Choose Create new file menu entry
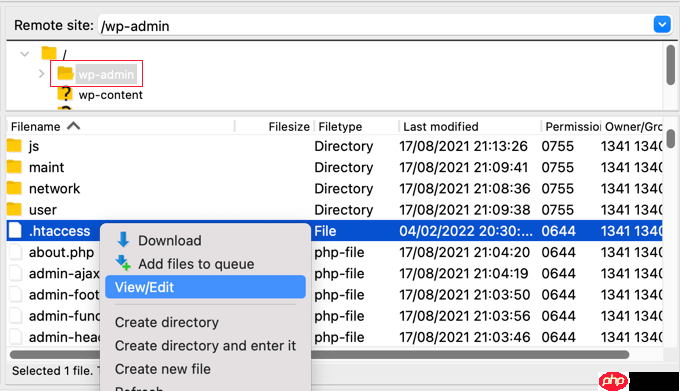Image resolution: width=680 pixels, height=391 pixels. pos(163,369)
